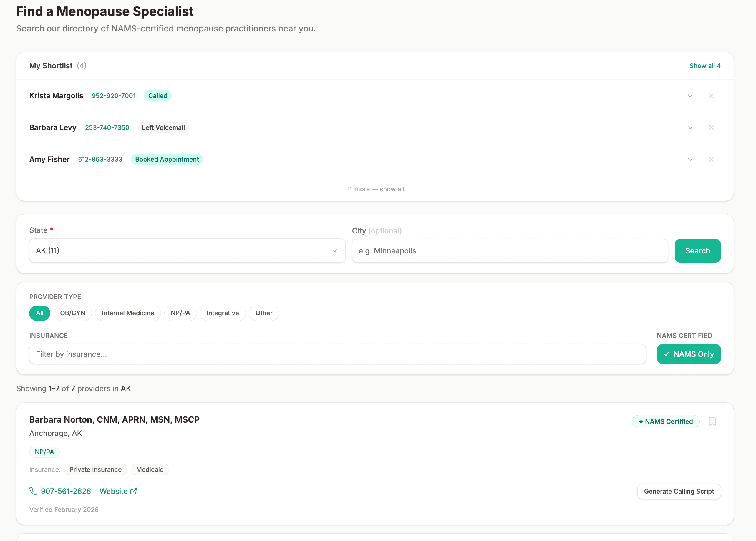Remove Barbara Levy from shortlist
Viewport: 756px width, 541px height.
tap(711, 127)
